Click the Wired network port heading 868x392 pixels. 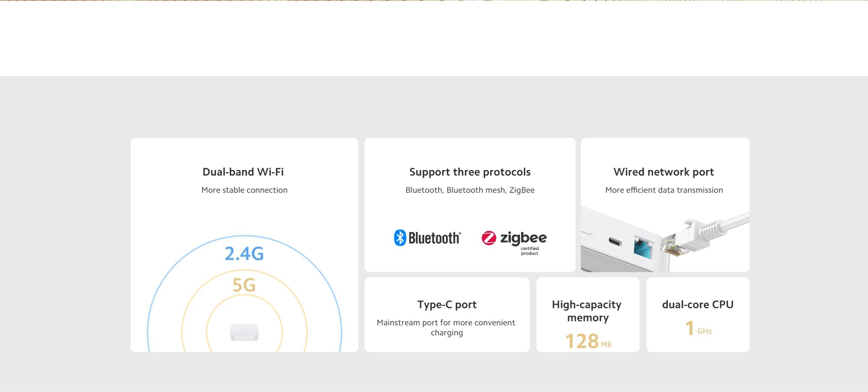click(664, 172)
